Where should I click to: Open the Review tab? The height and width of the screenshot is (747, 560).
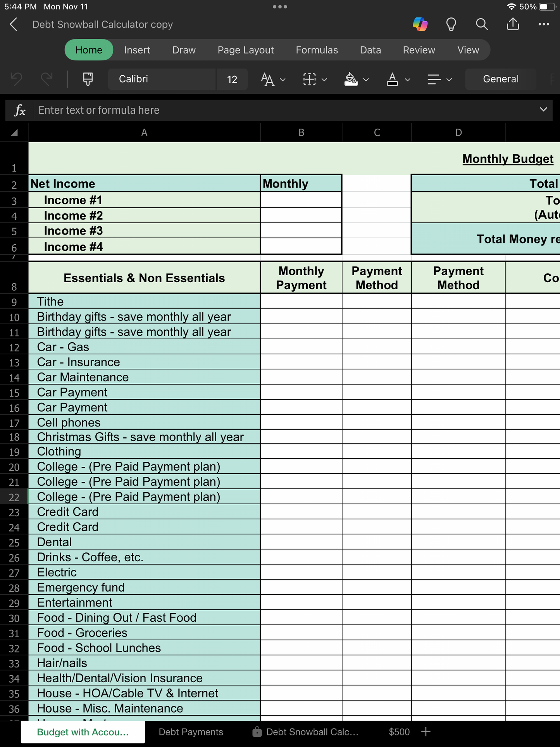tap(419, 50)
